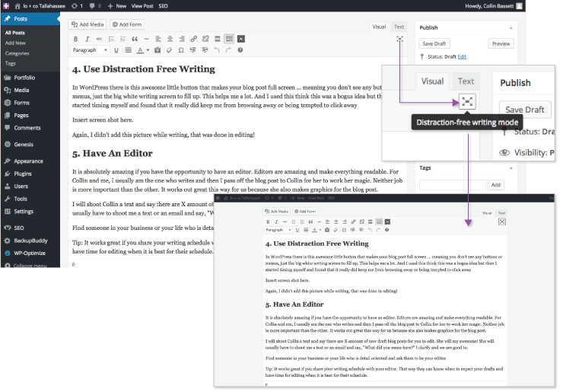Toggle bold in main editor toolbar

point(75,39)
